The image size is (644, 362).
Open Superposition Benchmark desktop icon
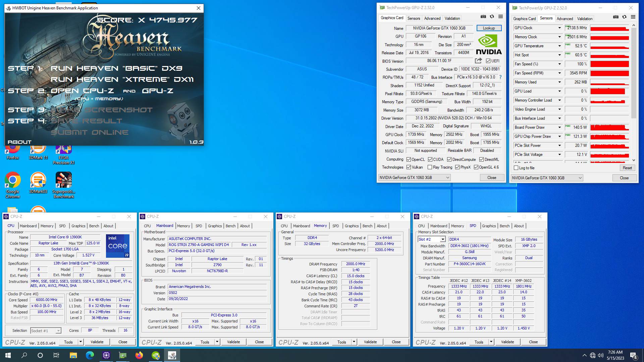[x=64, y=185]
